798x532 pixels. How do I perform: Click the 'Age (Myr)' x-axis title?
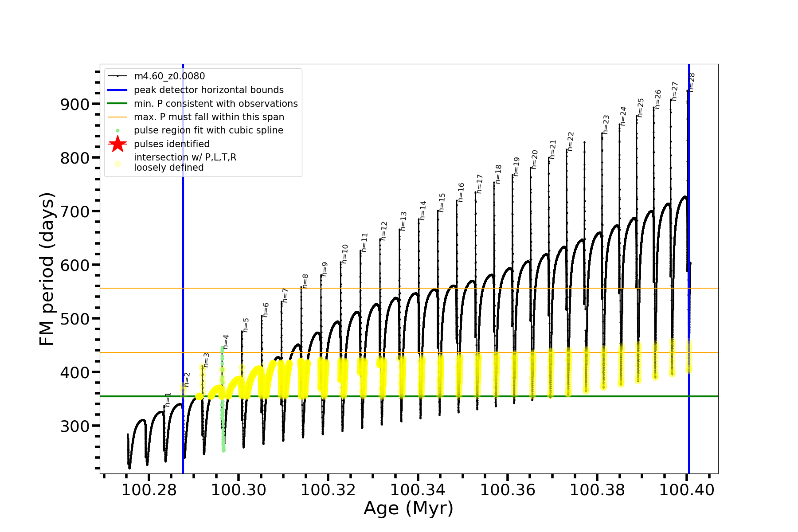pyautogui.click(x=408, y=509)
